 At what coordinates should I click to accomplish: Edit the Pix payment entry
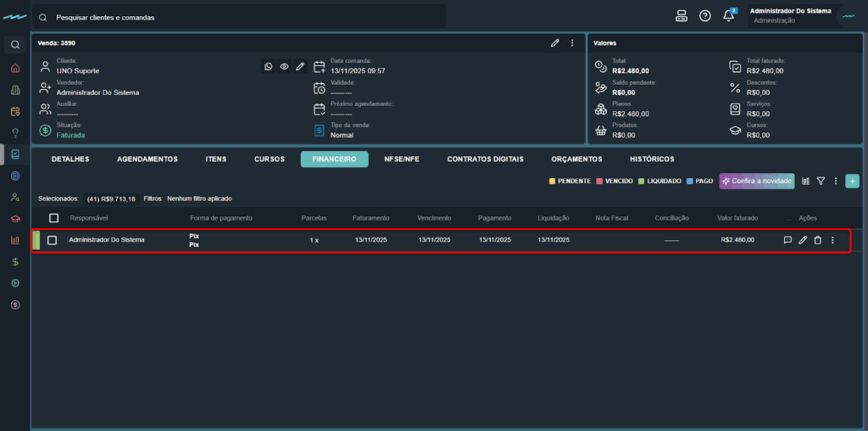tap(803, 240)
